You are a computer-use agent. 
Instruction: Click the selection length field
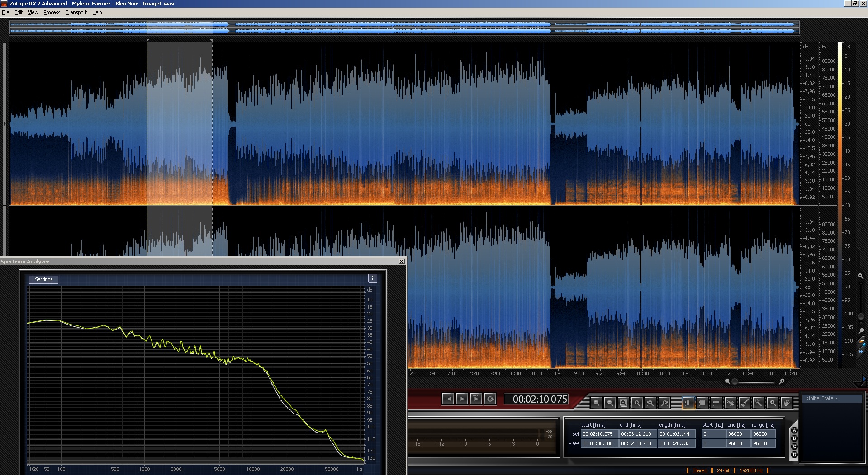coord(676,434)
